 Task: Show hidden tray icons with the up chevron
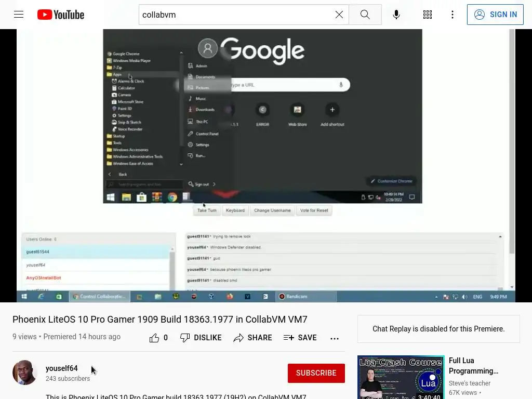[x=436, y=297]
